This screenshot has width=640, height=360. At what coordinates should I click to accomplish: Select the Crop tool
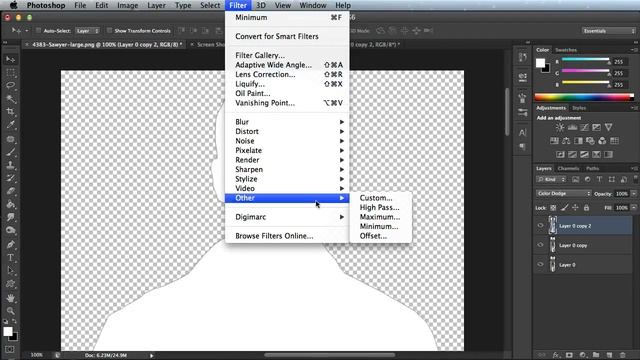pyautogui.click(x=11, y=111)
